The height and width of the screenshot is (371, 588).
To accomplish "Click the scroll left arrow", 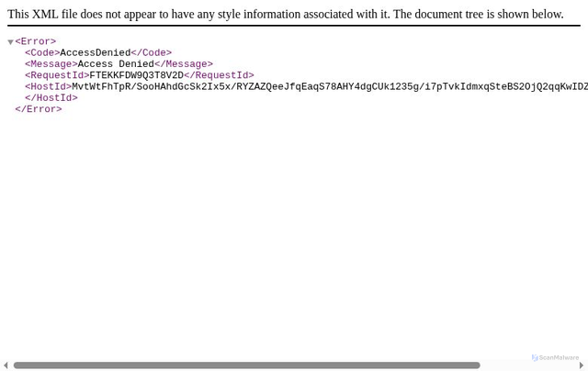I will [6, 365].
